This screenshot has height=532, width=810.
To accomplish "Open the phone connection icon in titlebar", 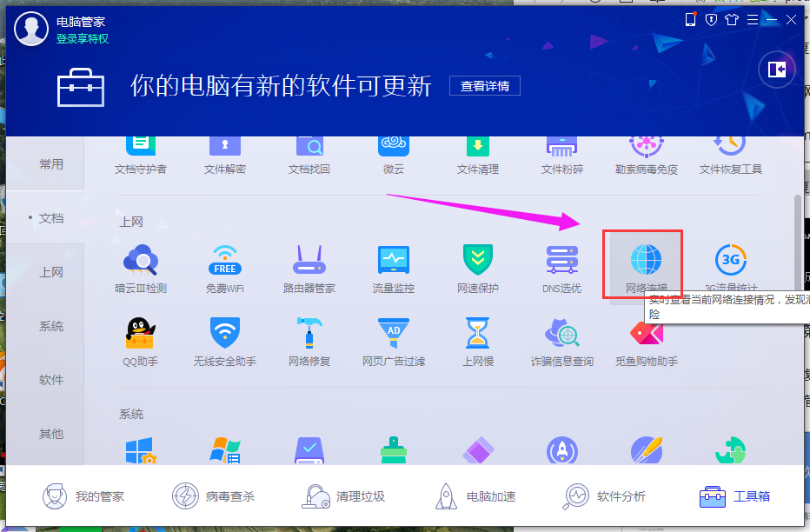I will [x=691, y=18].
